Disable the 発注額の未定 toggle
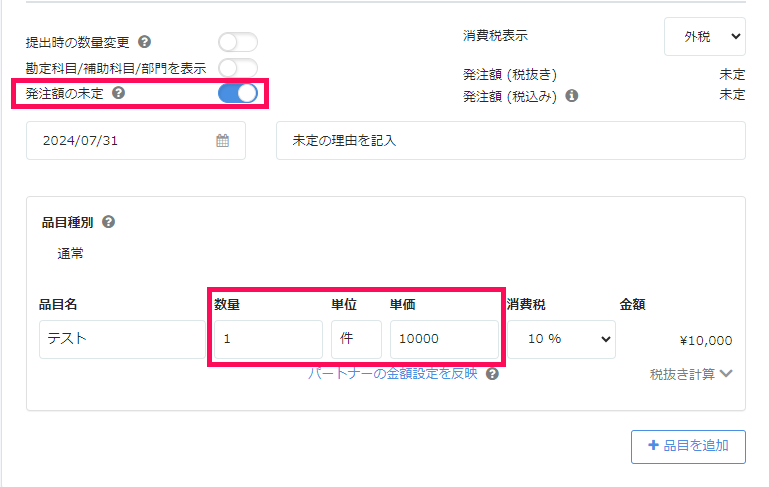Image resolution: width=769 pixels, height=487 pixels. point(238,93)
